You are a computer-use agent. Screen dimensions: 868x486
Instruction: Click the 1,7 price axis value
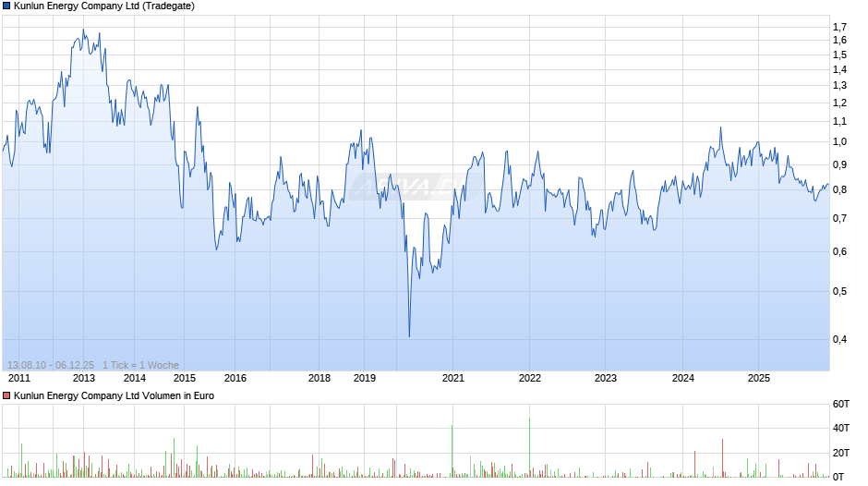839,27
